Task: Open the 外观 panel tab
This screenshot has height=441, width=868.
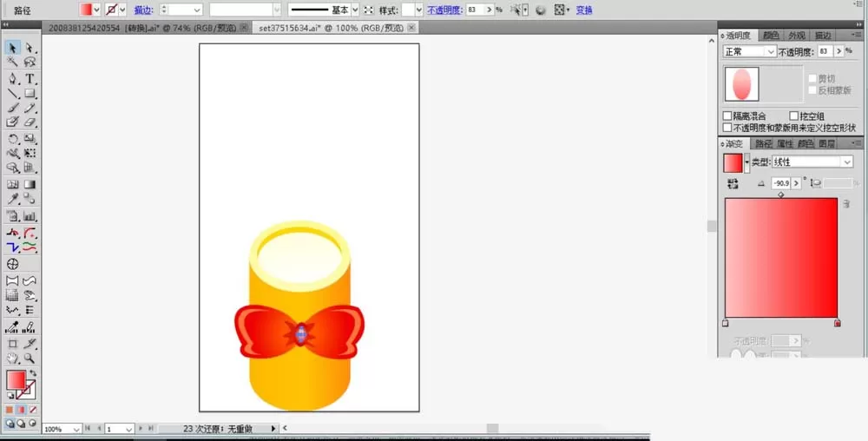Action: click(x=797, y=36)
